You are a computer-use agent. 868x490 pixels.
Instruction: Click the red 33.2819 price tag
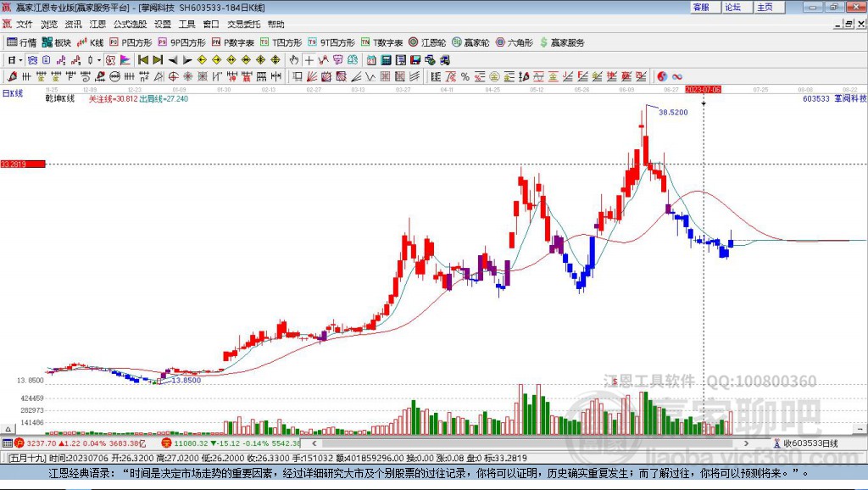coord(22,164)
